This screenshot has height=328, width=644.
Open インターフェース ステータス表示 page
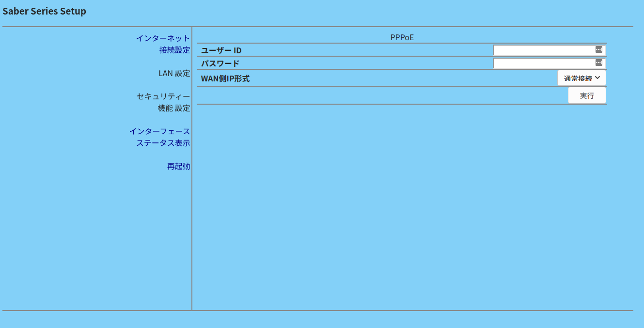click(x=159, y=137)
